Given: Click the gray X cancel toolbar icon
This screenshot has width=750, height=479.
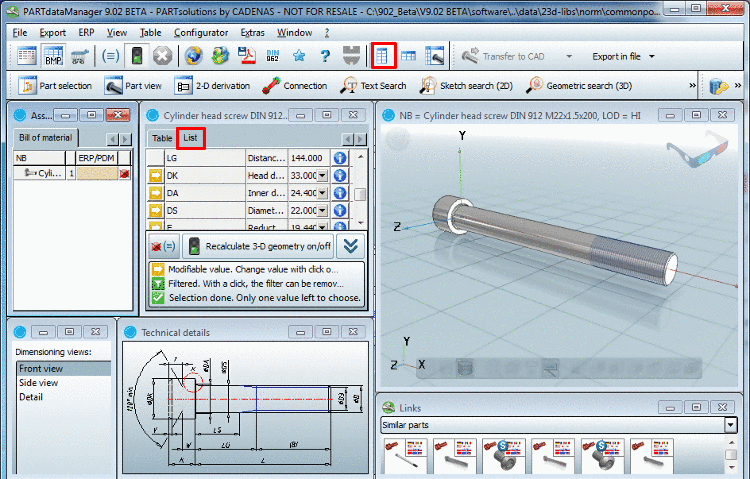Looking at the screenshot, I should click(163, 56).
